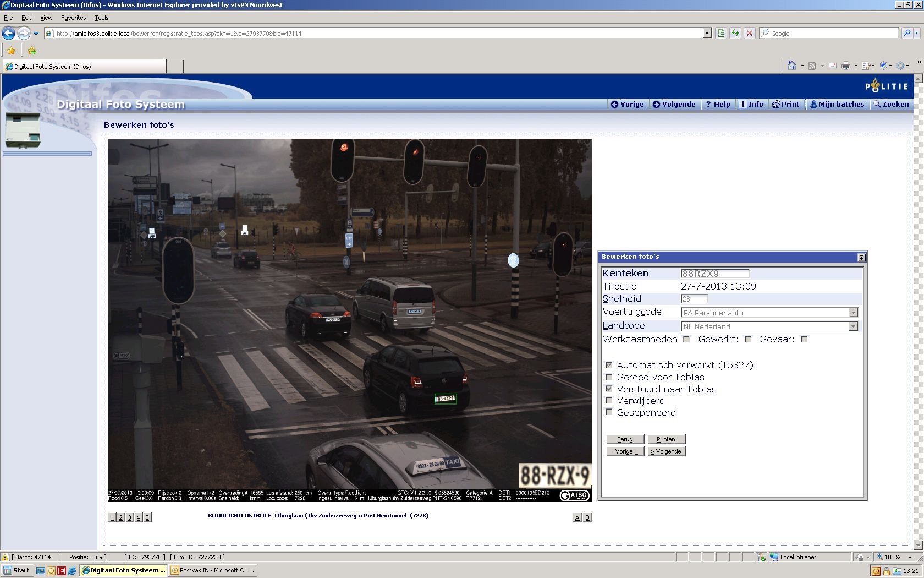Select the Digitaal Foto Systeem browser tab
The width and height of the screenshot is (924, 578).
coord(84,67)
